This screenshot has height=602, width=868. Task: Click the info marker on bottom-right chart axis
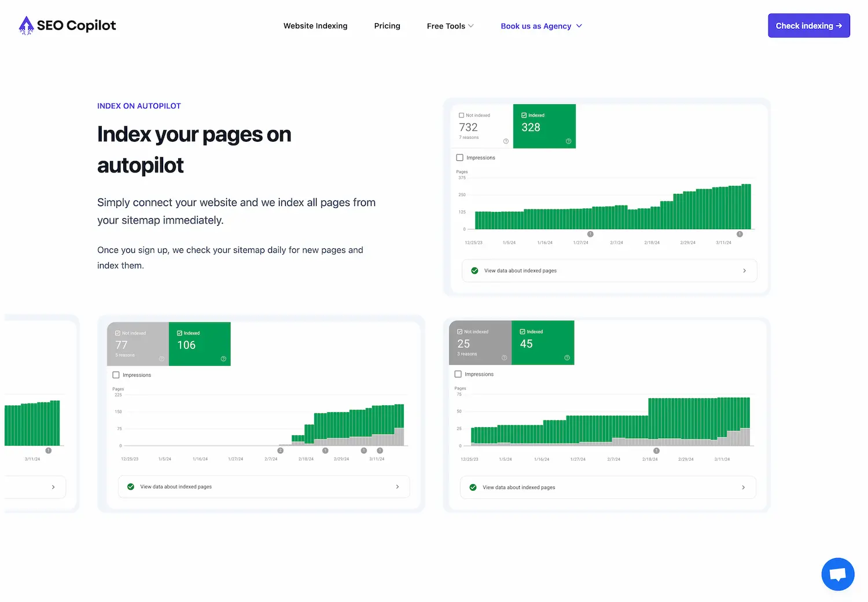click(x=656, y=450)
